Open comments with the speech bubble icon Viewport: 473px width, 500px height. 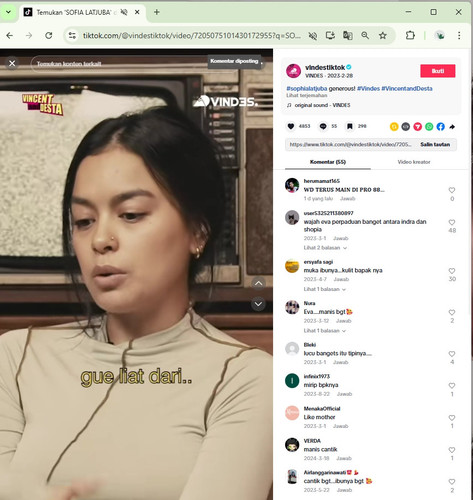click(323, 126)
